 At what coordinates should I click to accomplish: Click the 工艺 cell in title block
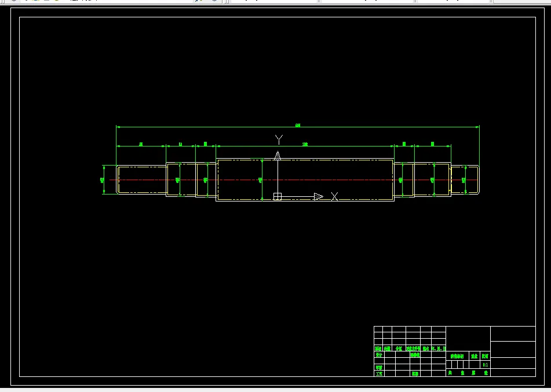pos(379,373)
